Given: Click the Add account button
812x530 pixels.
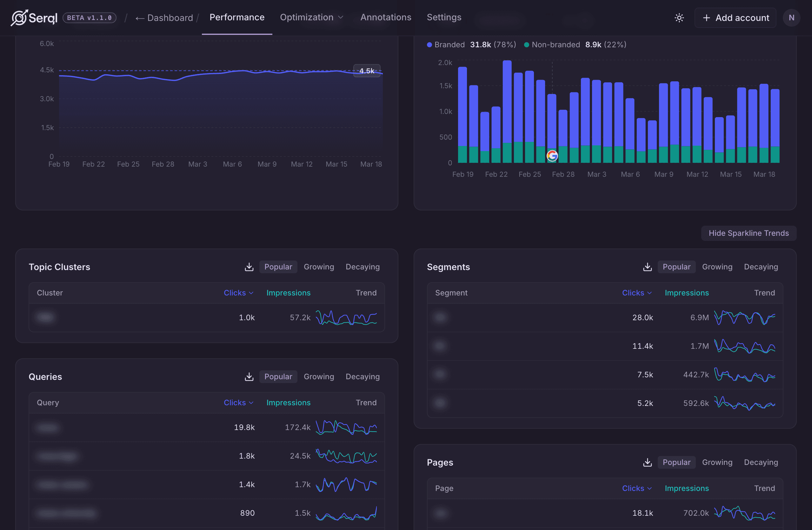Looking at the screenshot, I should (x=735, y=17).
